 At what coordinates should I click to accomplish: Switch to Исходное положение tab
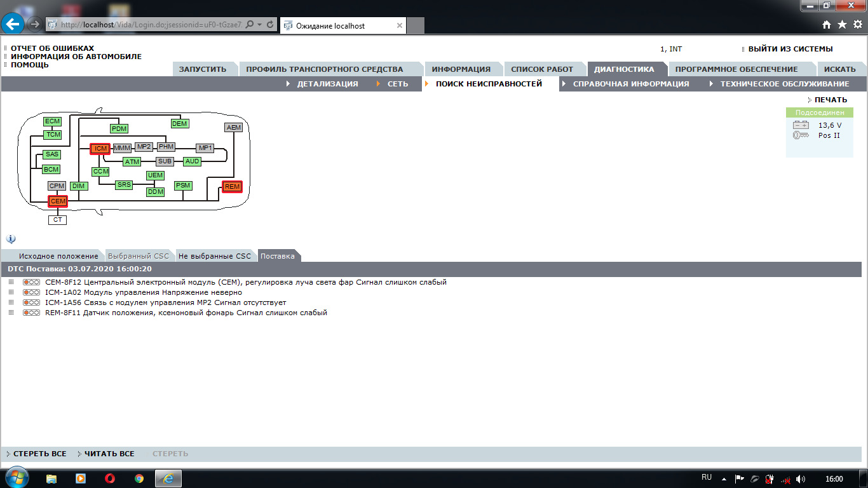tap(58, 256)
